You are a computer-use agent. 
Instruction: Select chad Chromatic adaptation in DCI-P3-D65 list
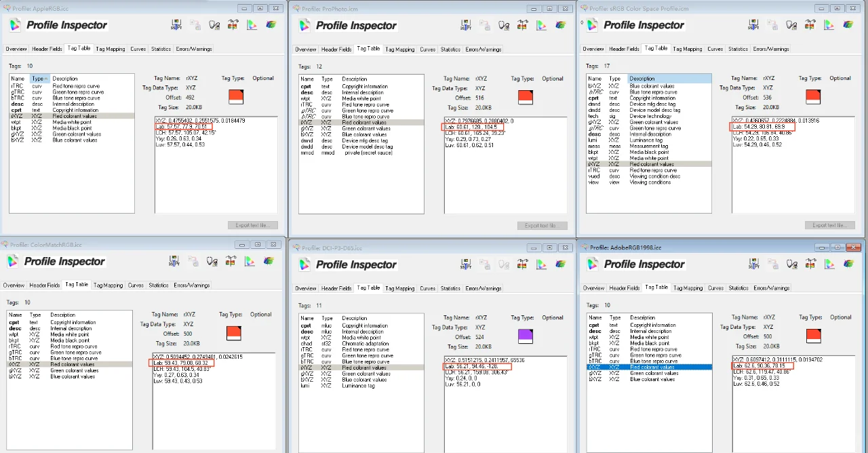361,344
